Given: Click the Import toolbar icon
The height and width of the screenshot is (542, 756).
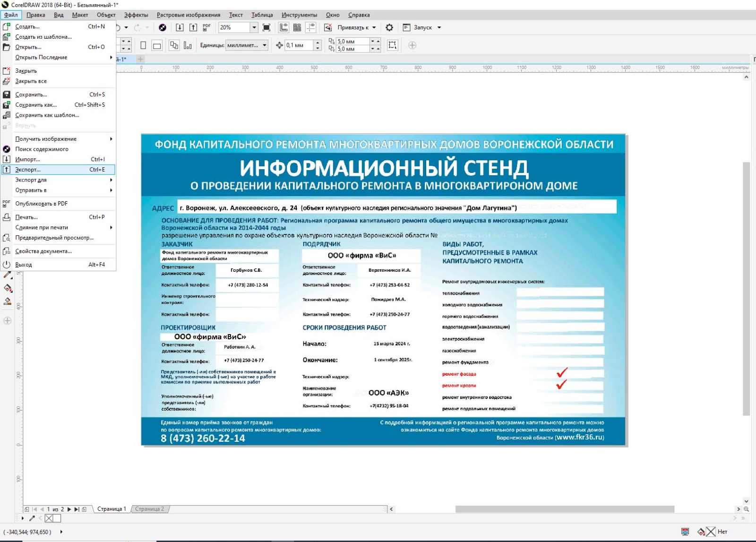Looking at the screenshot, I should (180, 27).
